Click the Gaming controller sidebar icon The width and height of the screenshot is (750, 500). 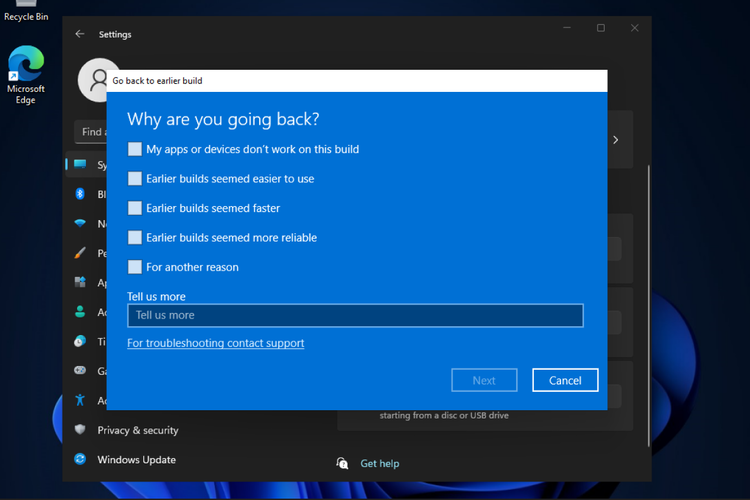pos(80,370)
